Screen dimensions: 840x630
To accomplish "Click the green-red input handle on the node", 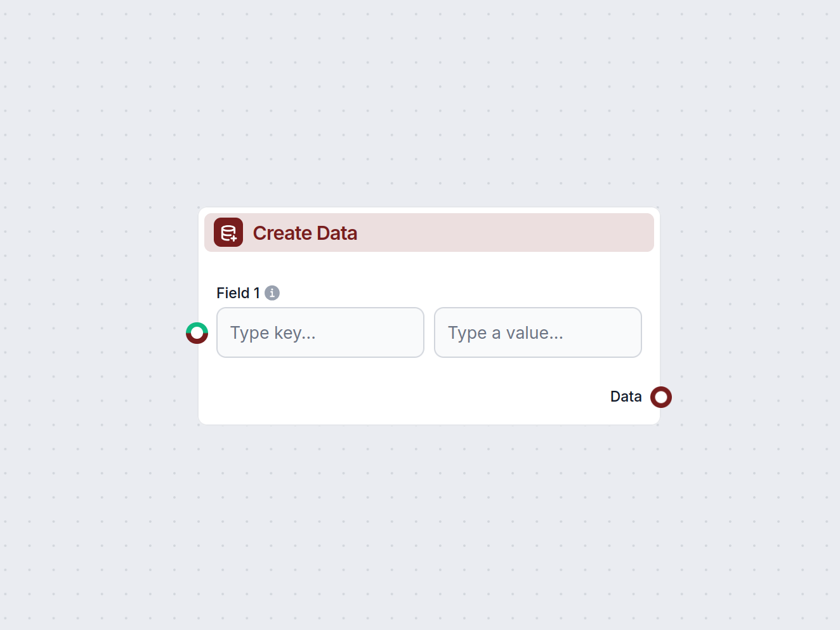I will pyautogui.click(x=197, y=332).
